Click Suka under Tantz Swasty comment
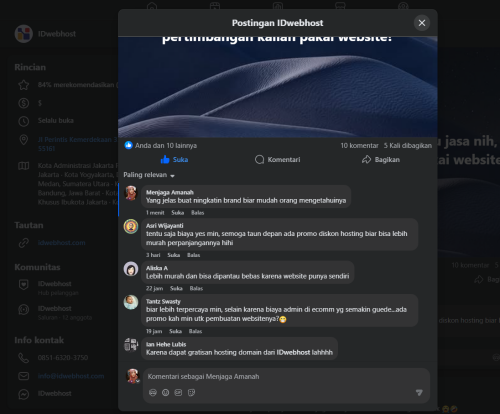The height and width of the screenshot is (414, 500). click(175, 331)
